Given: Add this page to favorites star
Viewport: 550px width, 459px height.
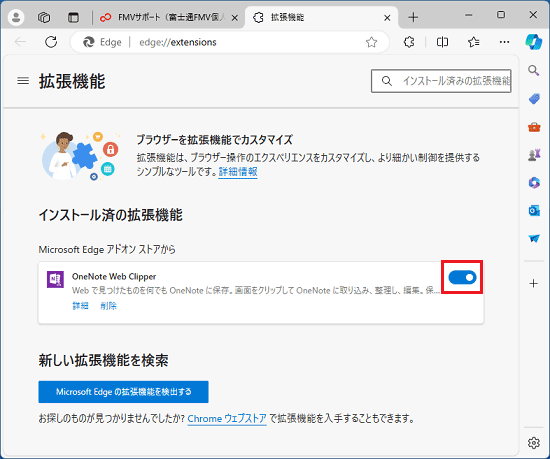Looking at the screenshot, I should pos(371,42).
